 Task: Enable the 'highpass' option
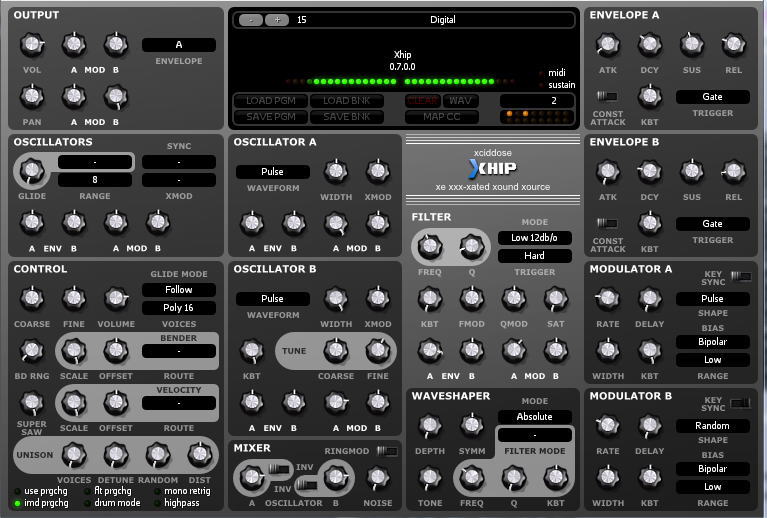(177, 503)
